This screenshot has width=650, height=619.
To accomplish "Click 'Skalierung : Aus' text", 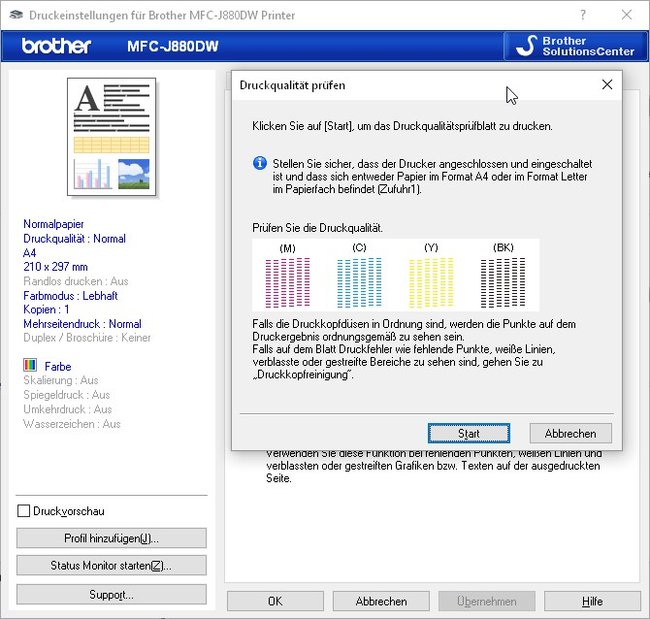I will [x=61, y=380].
